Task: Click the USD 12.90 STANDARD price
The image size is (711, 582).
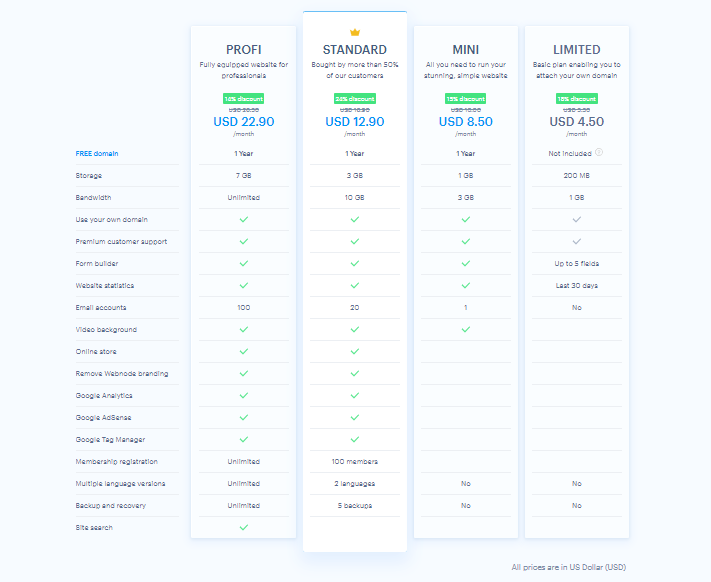Action: pyautogui.click(x=354, y=122)
